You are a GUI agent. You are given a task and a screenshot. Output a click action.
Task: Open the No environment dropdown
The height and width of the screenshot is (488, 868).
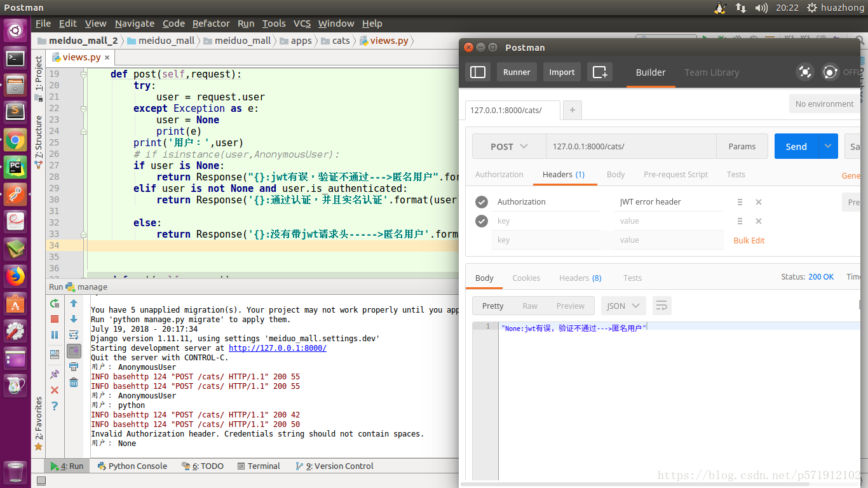tap(824, 104)
